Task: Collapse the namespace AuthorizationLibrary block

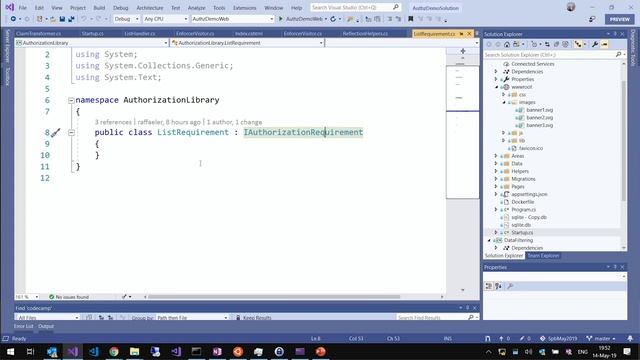Action: pyautogui.click(x=71, y=100)
